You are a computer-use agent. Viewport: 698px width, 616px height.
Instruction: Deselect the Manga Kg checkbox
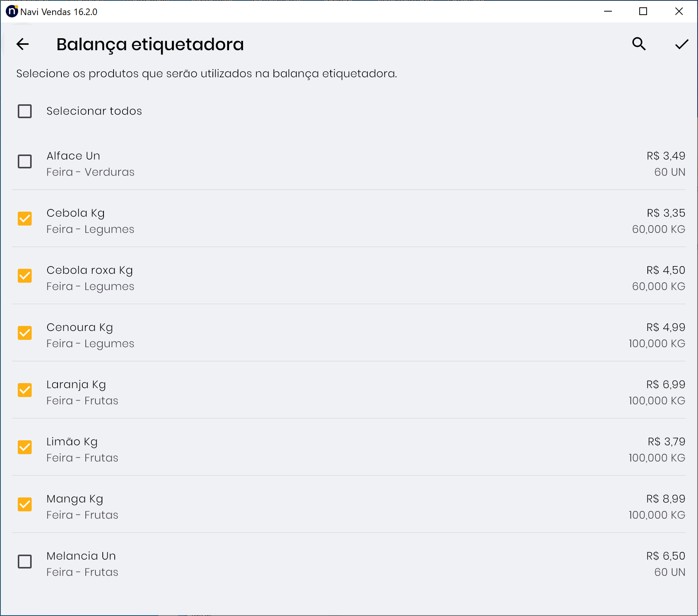pyautogui.click(x=25, y=504)
